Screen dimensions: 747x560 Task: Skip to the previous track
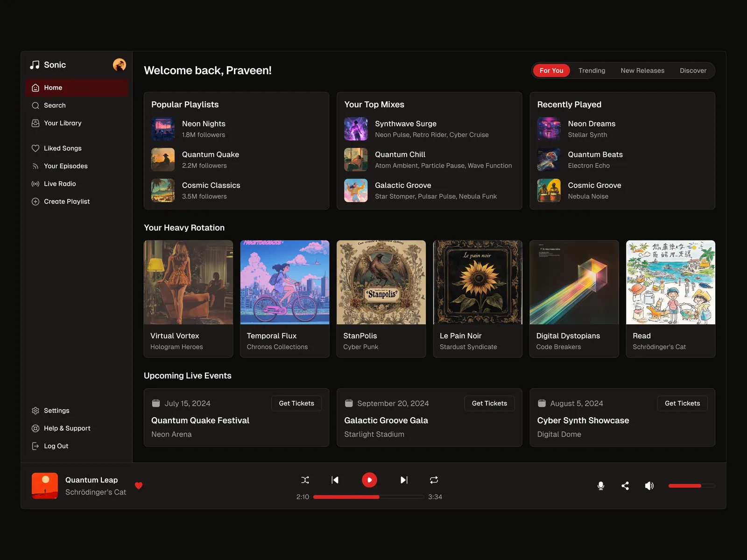[335, 480]
